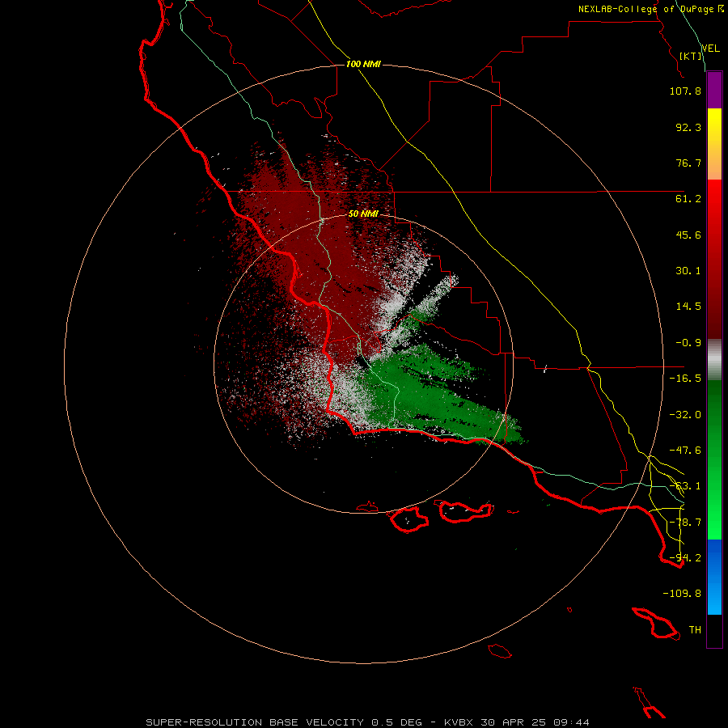Click the blue segment of the color bar
The image size is (728, 728).
(714, 577)
